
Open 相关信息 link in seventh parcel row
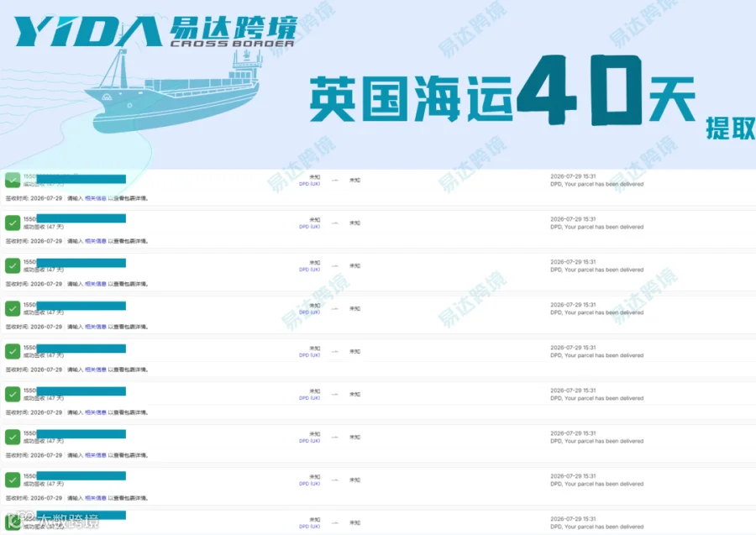click(96, 455)
